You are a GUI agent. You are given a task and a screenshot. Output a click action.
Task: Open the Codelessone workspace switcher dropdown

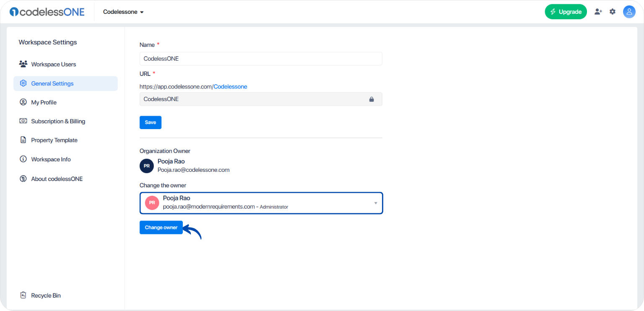tap(123, 12)
